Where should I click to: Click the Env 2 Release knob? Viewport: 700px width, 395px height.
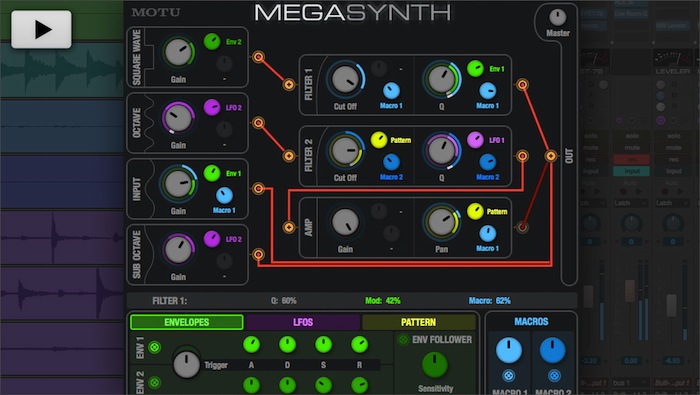pos(359,385)
